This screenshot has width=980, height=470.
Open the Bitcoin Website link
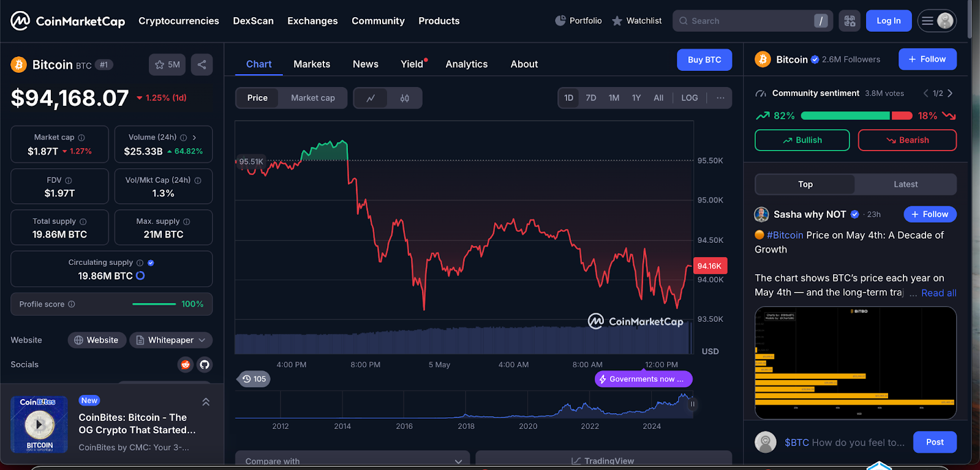click(97, 340)
